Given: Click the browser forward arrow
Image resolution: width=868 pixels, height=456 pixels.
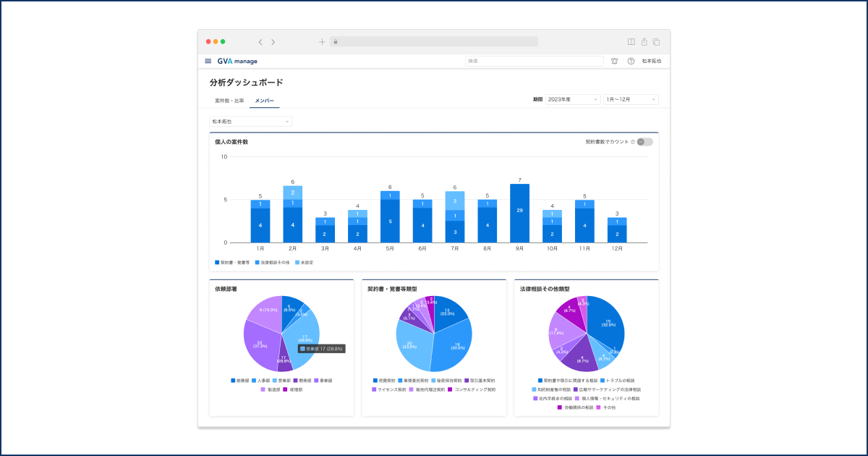Looking at the screenshot, I should tap(273, 42).
